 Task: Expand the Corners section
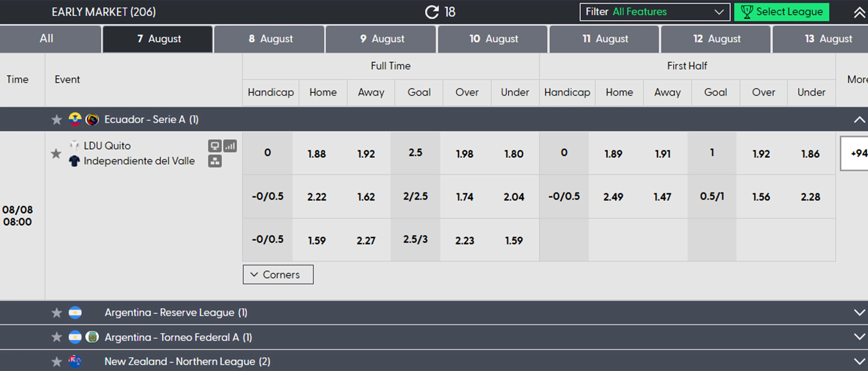click(278, 274)
